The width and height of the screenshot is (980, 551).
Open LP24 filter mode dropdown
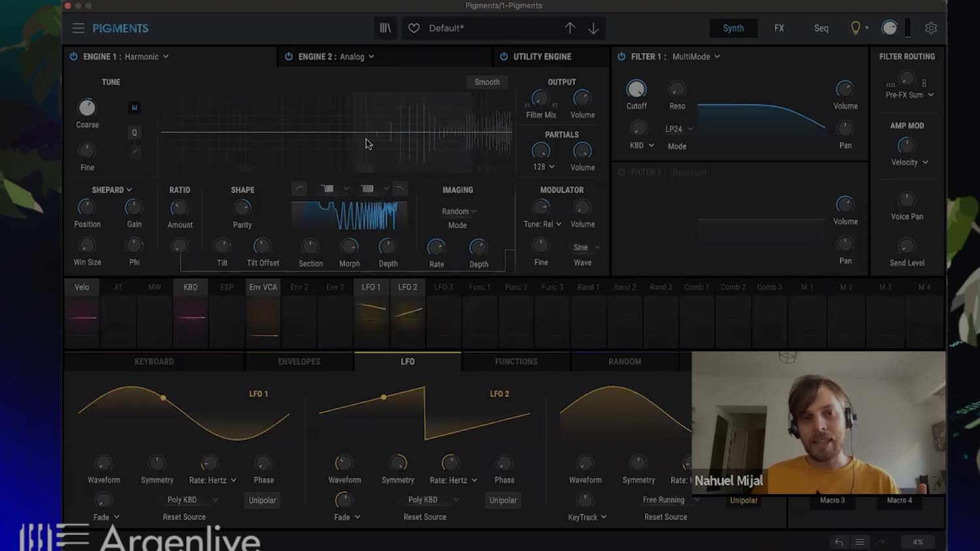click(x=679, y=129)
